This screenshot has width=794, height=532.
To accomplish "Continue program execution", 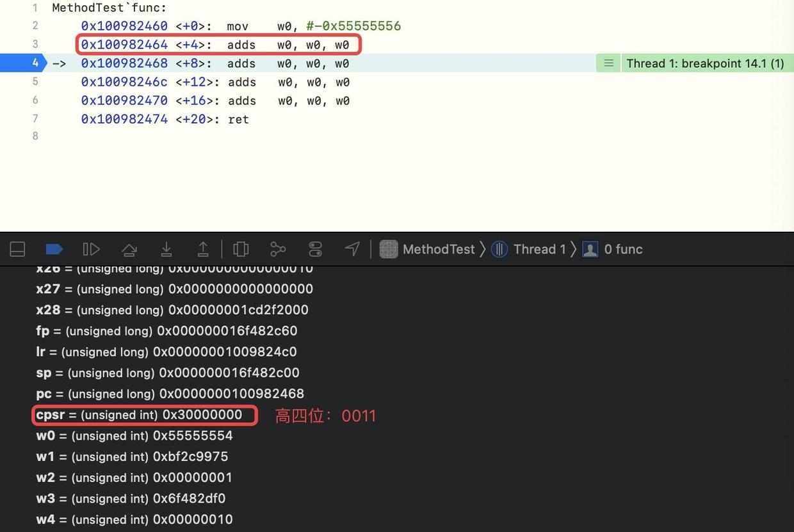I will click(91, 249).
